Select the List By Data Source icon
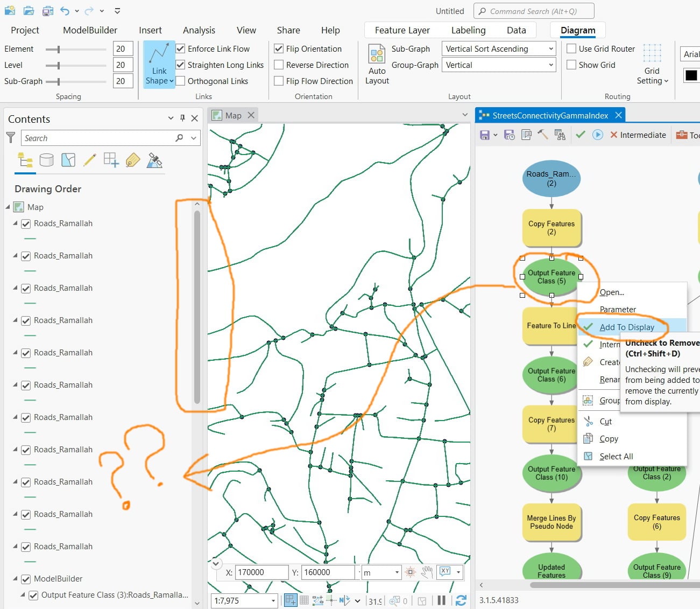Viewport: 700px width, 609px height. coord(46,160)
